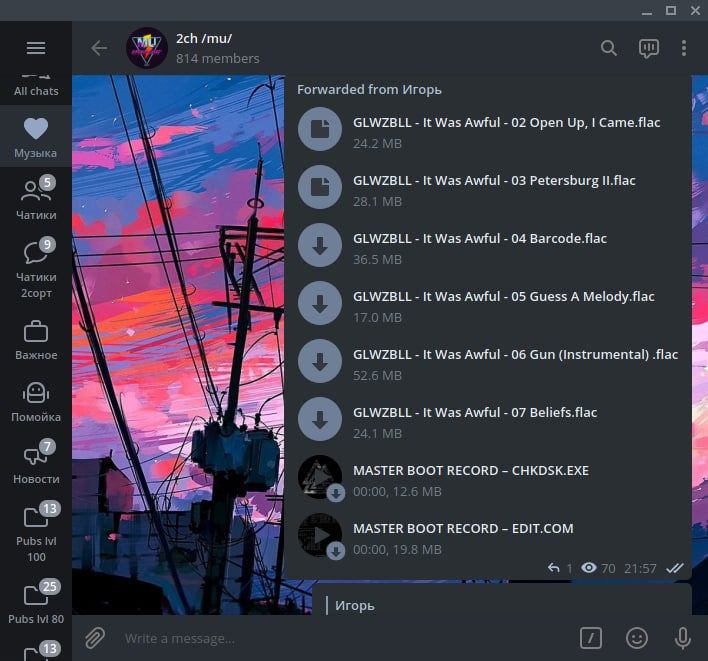
Task: Open the bot commands slash button
Action: tap(591, 638)
